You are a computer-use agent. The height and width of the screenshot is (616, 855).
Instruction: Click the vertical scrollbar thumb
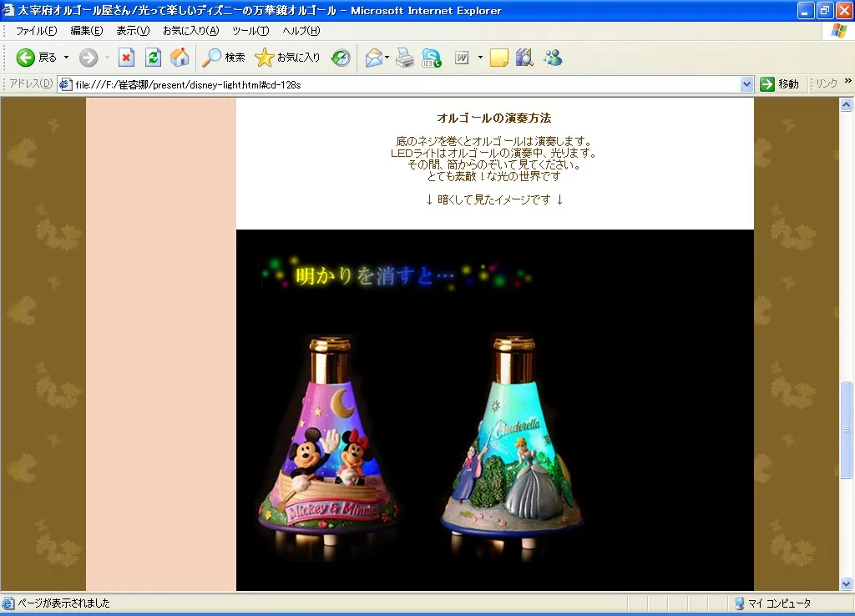[847, 430]
